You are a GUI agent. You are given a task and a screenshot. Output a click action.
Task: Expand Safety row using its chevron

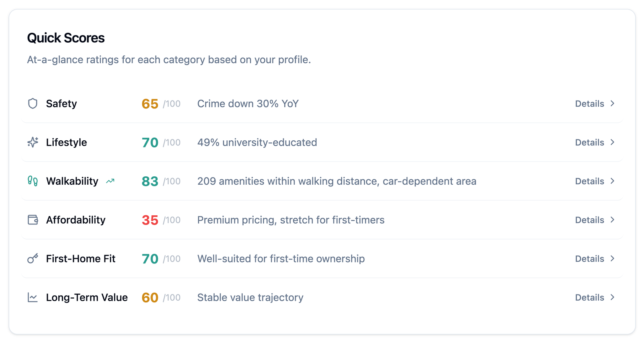[613, 103]
